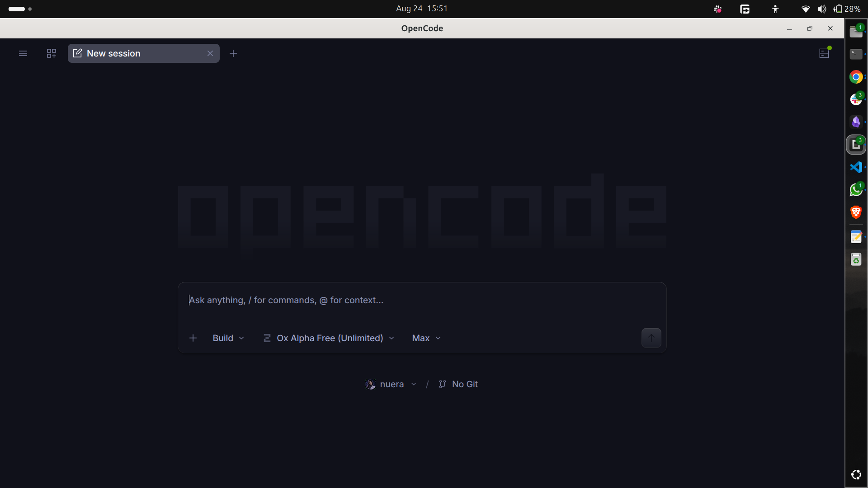Screen dimensions: 868x488
Task: Open the Ox Alpha Free model dropdown
Action: pos(329,338)
